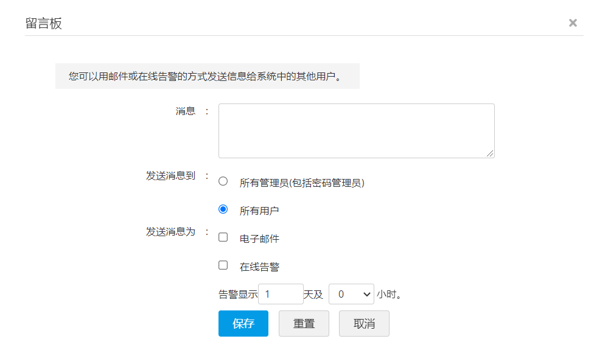608x364 pixels.
Task: Tick the 在线告警 checkbox
Action: (223, 265)
